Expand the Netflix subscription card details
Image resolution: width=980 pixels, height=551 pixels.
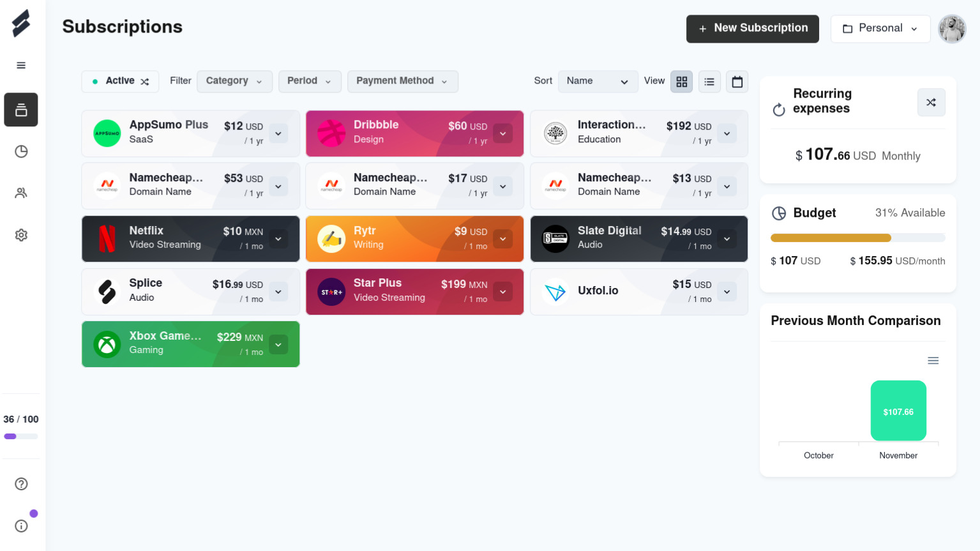coord(278,238)
